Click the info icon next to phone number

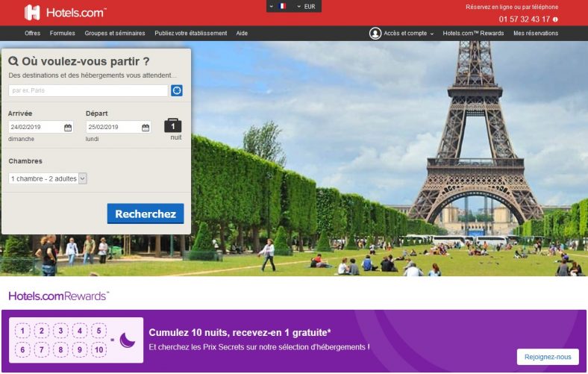pyautogui.click(x=555, y=19)
